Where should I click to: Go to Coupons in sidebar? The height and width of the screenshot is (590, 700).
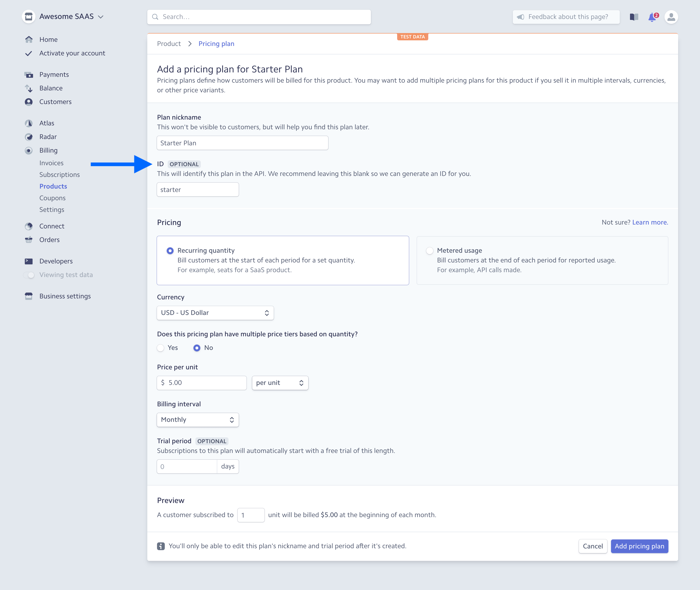point(52,198)
